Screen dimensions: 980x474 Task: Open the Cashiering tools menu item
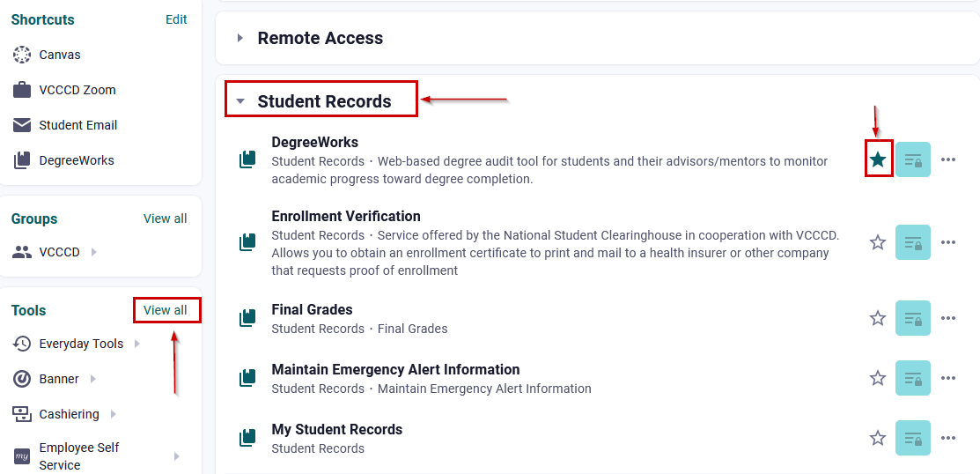coord(69,414)
